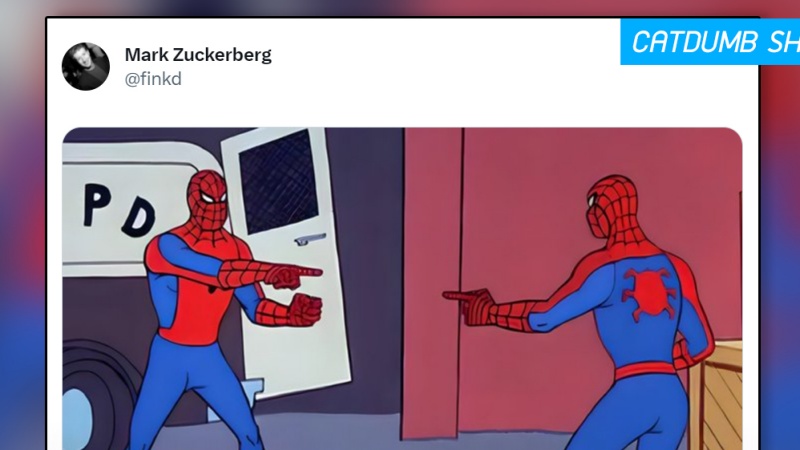This screenshot has height=450, width=800.
Task: Click the tweet author's round profile avatar
Action: pyautogui.click(x=86, y=66)
